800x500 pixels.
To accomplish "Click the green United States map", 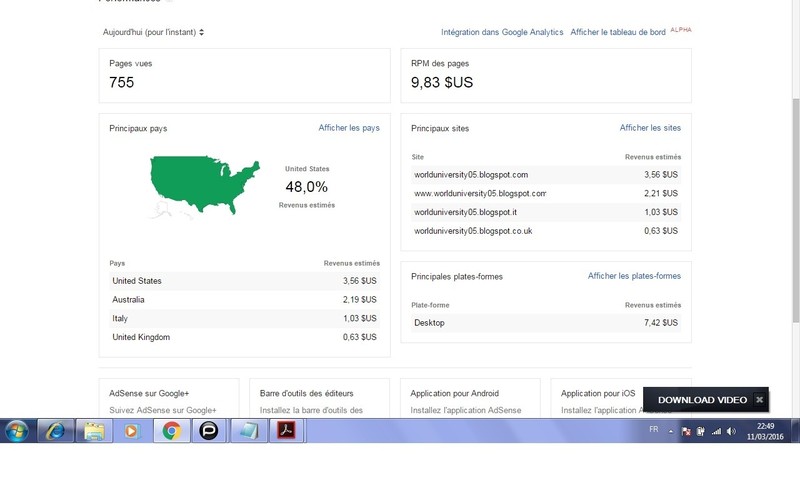I will 204,184.
